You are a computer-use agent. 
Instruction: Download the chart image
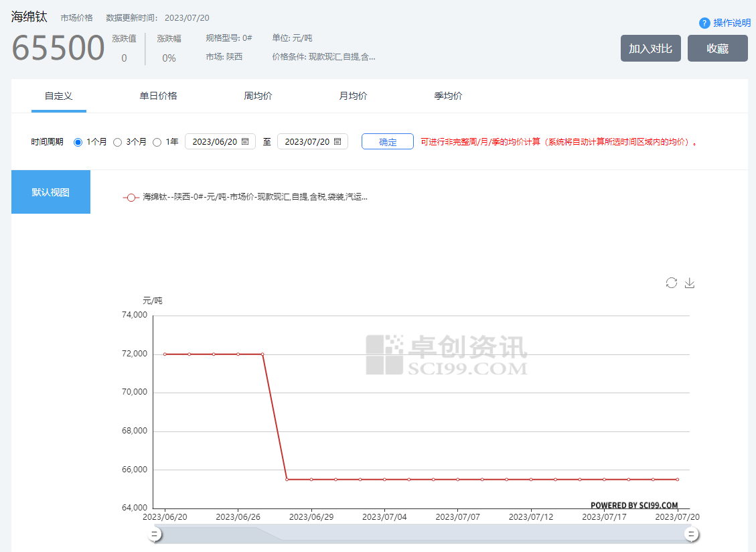(x=690, y=283)
